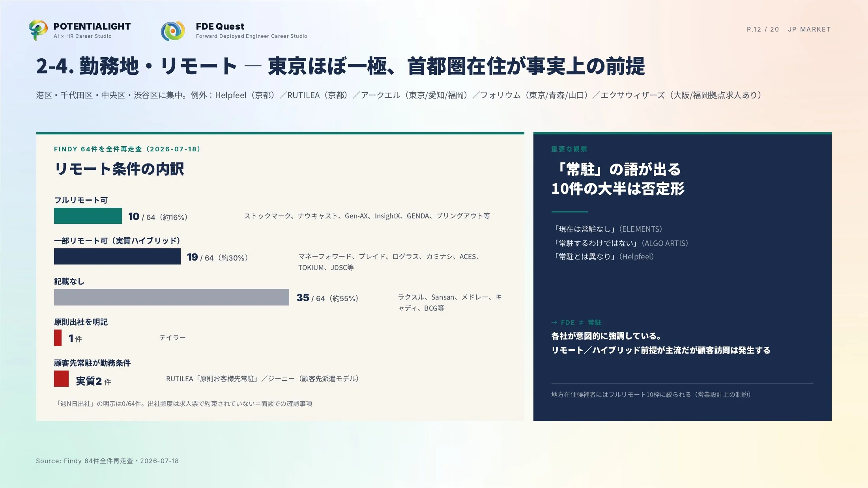Click the red bar beside '1 件'
This screenshot has width=868, height=488.
pos(58,338)
